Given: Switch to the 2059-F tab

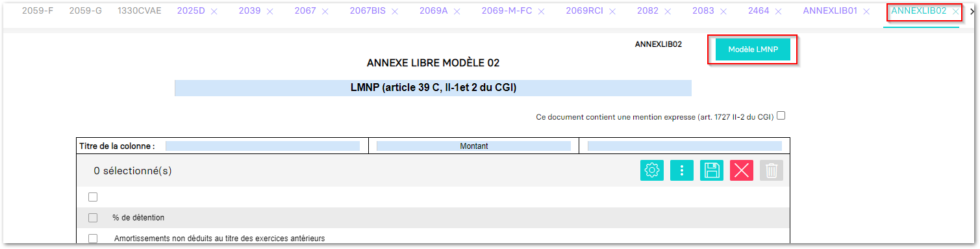Looking at the screenshot, I should [38, 11].
